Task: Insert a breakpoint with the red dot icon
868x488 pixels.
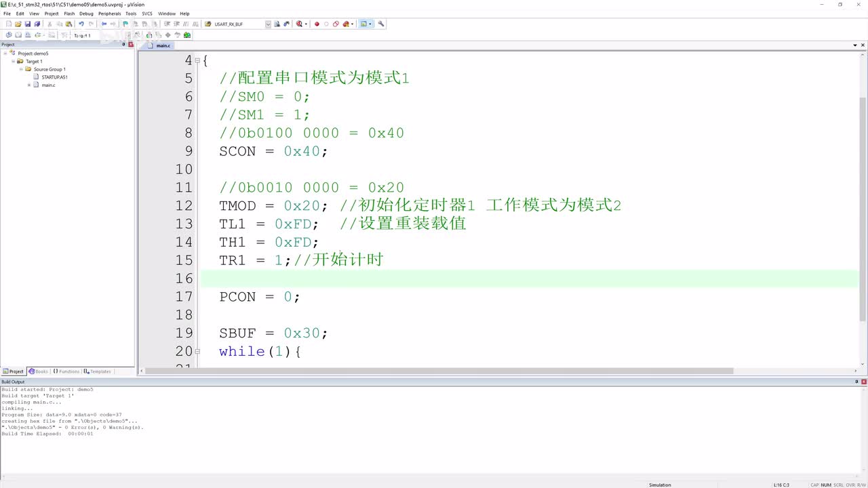Action: 317,24
